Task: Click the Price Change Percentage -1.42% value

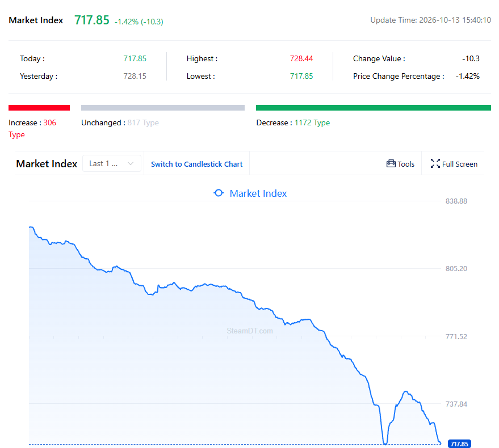Action: coord(468,77)
